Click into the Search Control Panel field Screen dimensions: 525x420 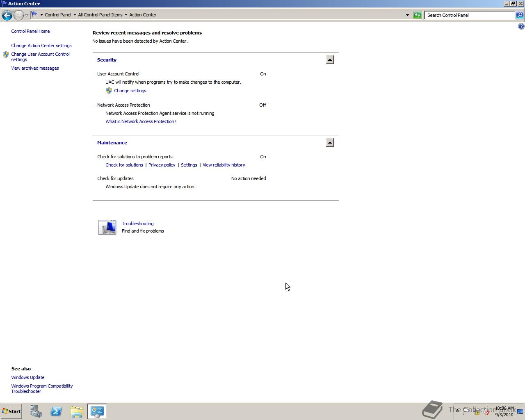pyautogui.click(x=470, y=15)
